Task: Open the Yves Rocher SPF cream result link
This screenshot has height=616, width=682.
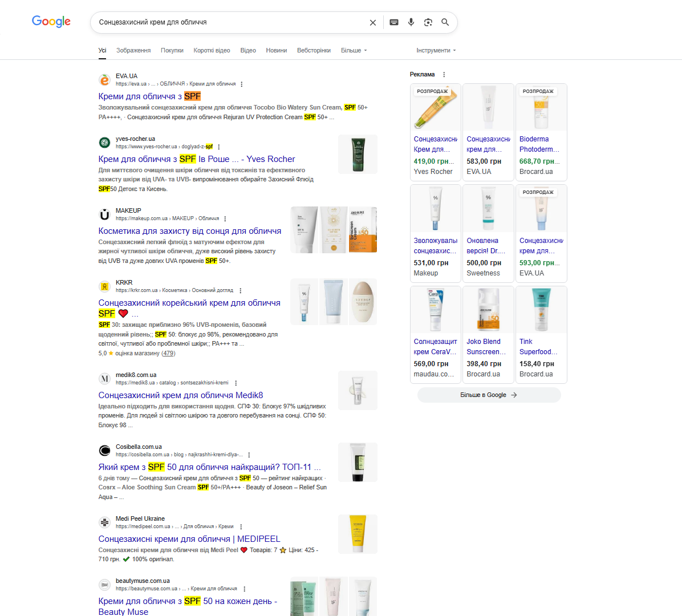Action: point(197,159)
